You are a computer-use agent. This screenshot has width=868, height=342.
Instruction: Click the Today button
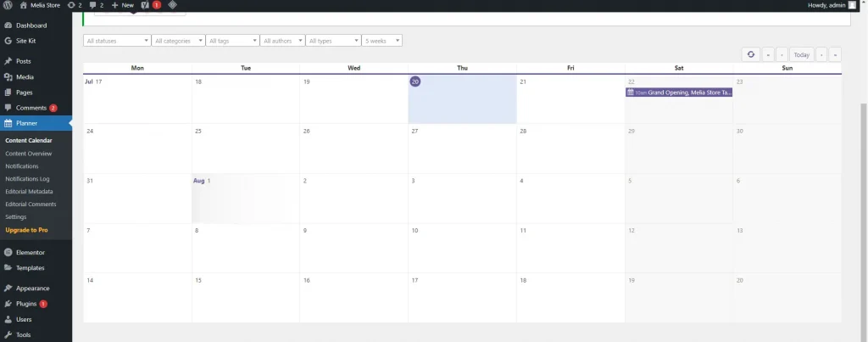pyautogui.click(x=802, y=54)
